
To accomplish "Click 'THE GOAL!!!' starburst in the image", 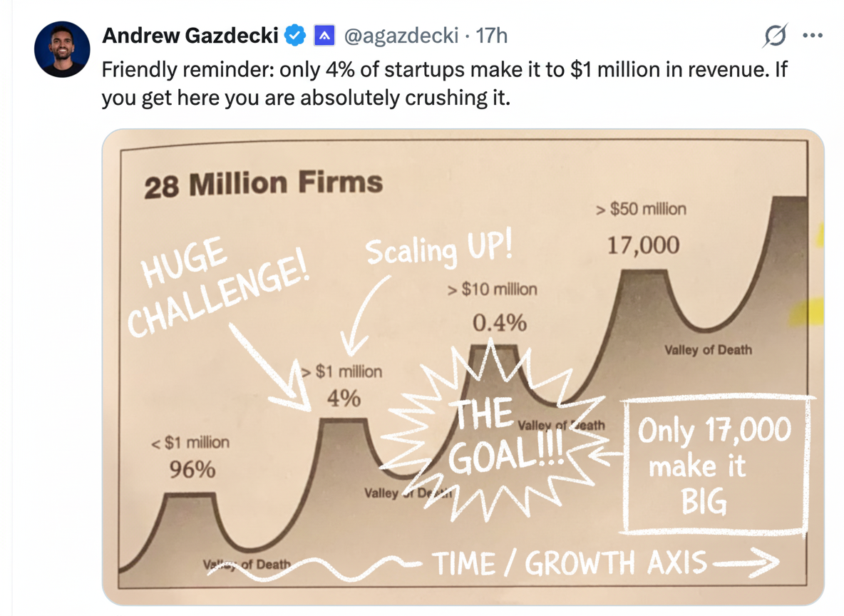I will [492, 436].
